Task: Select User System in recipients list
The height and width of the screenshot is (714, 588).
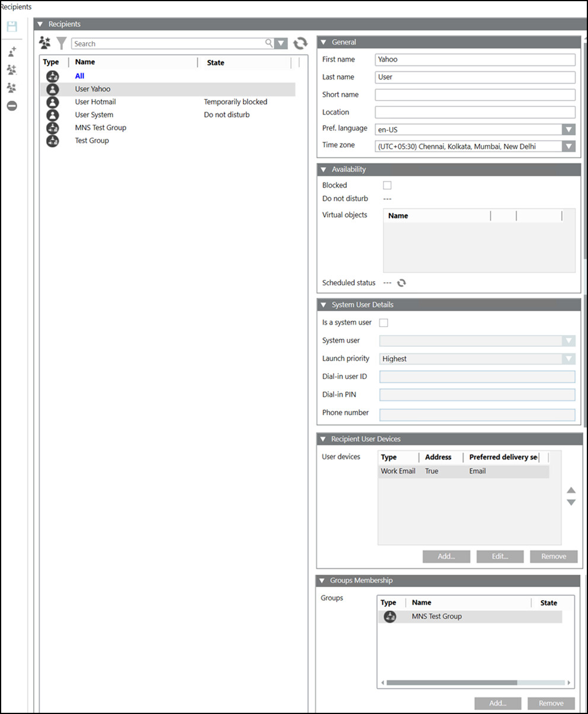Action: (94, 115)
